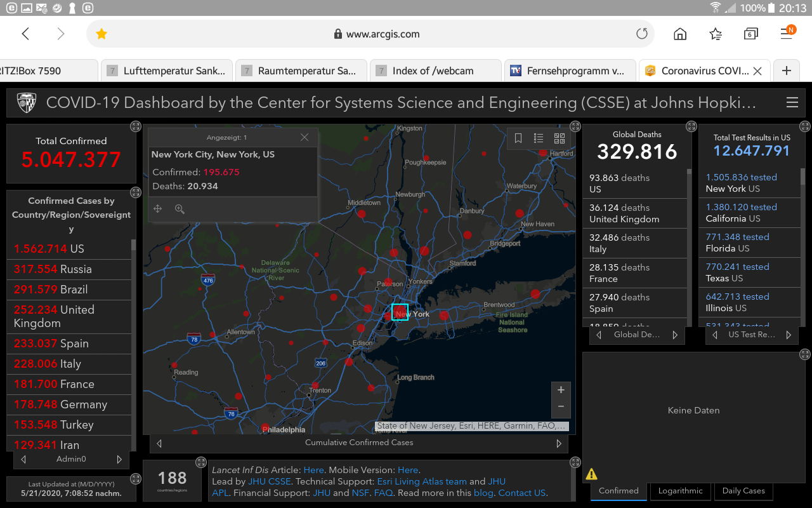The image size is (812, 508).
Task: Open the blog link
Action: point(483,493)
